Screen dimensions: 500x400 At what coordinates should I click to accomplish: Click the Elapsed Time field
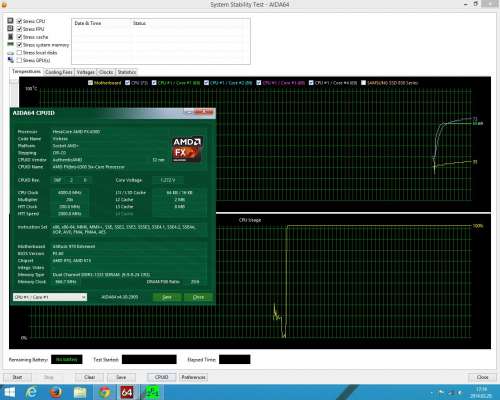[x=235, y=359]
